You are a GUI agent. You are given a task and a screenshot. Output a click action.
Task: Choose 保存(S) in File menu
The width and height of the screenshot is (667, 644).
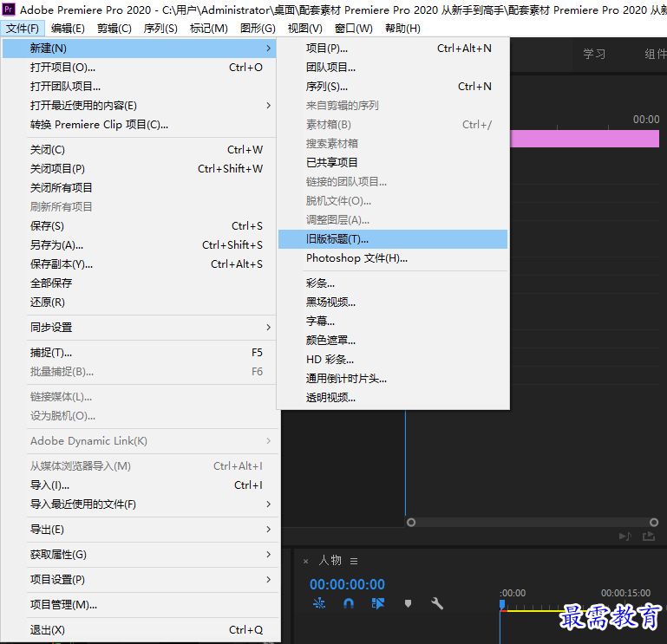pos(139,225)
